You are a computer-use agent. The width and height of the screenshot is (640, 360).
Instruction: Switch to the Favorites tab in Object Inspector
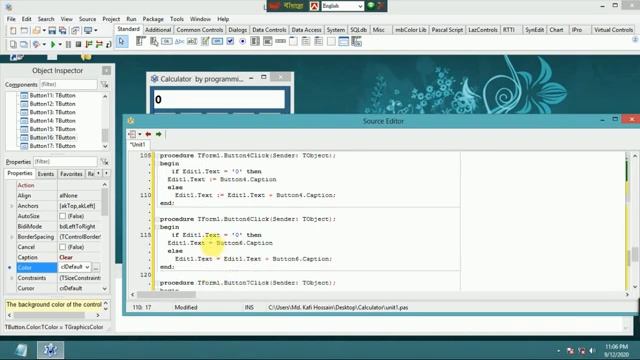tap(71, 174)
